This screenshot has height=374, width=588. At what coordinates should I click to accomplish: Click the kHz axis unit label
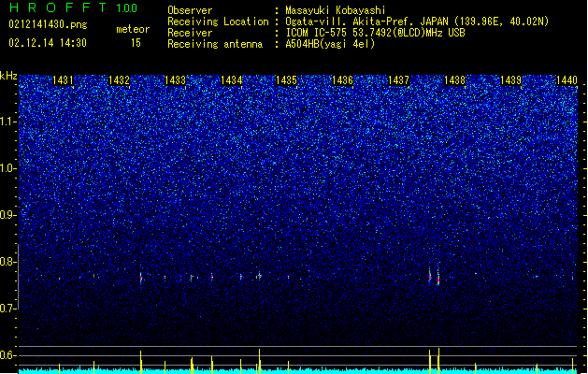[8, 76]
